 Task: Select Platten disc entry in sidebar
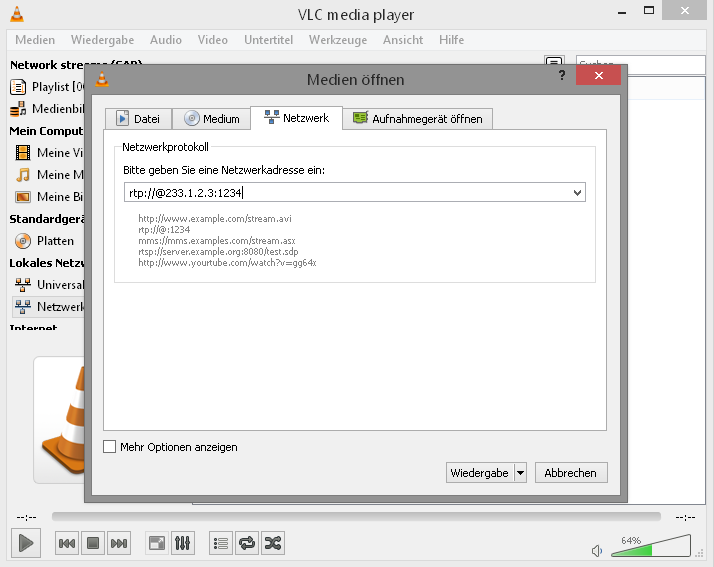pyautogui.click(x=45, y=240)
